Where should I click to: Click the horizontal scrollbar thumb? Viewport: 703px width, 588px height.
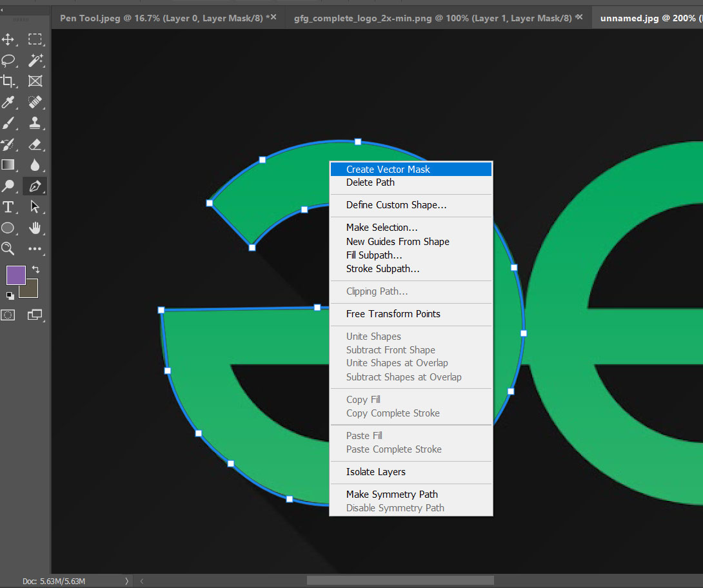point(400,581)
